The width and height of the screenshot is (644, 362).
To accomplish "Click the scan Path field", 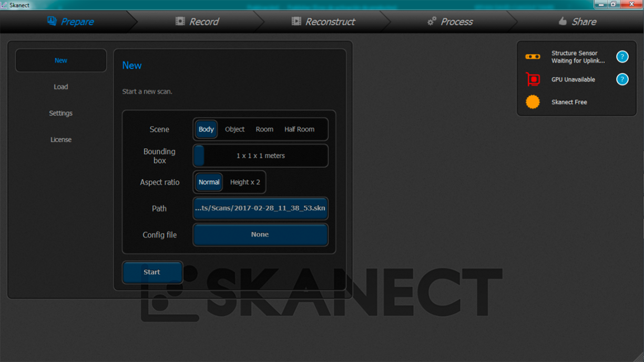I will (261, 208).
